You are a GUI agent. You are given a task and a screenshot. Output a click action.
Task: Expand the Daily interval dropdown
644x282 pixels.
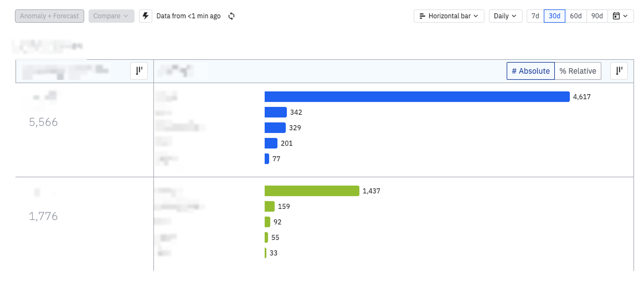pos(506,16)
